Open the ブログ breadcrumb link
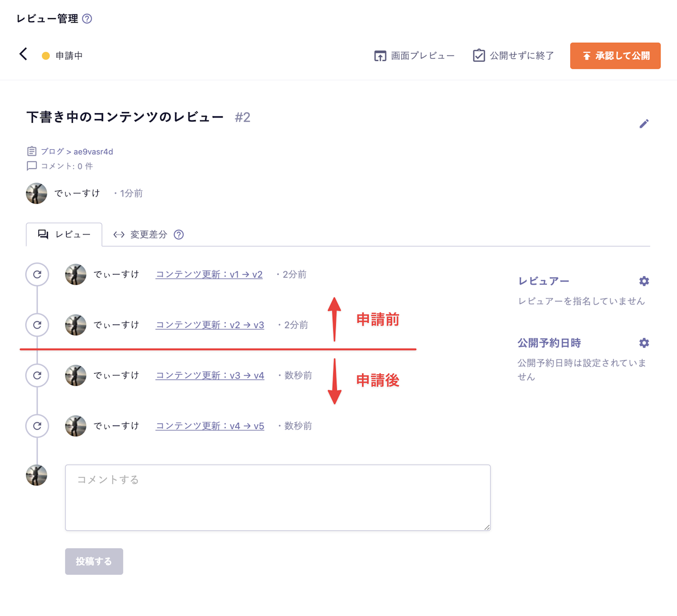 51,151
